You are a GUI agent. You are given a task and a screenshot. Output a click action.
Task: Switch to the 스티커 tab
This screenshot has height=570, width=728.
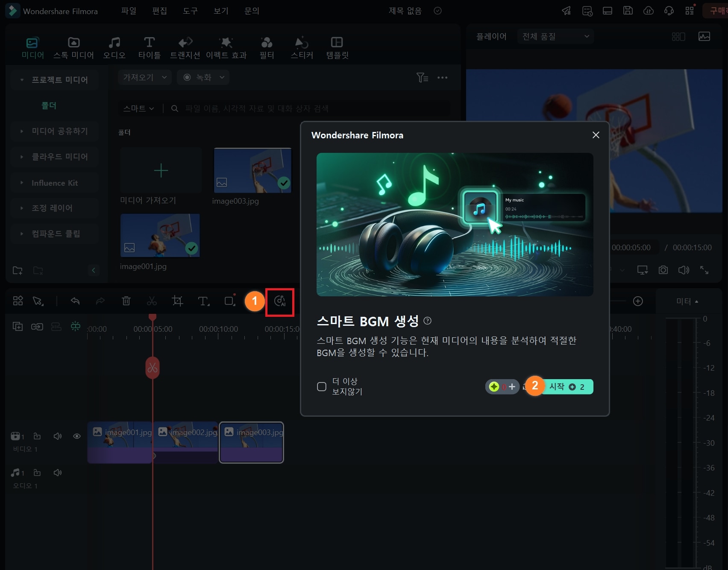pyautogui.click(x=302, y=48)
